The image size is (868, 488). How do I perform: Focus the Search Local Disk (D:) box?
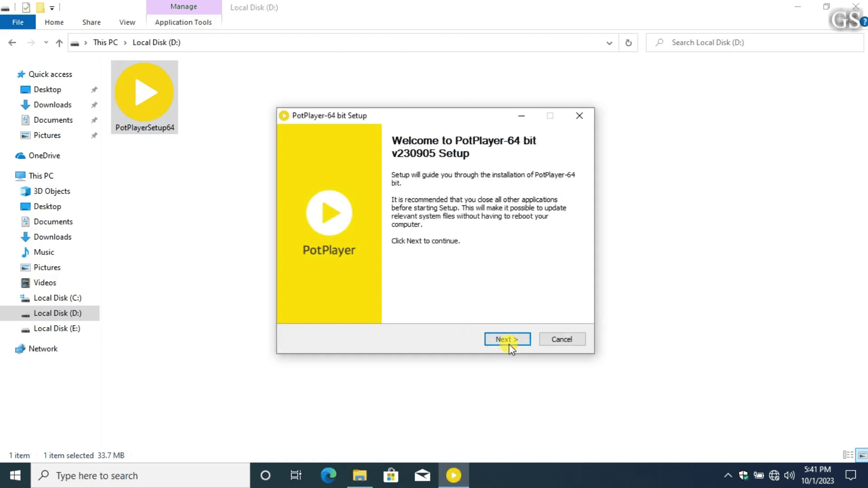(755, 42)
